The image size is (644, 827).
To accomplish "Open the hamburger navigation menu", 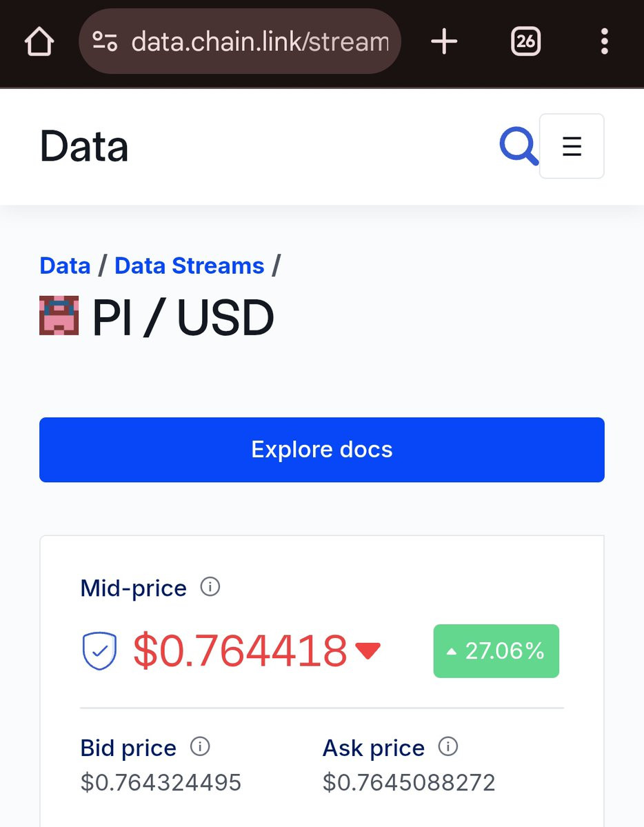I will [x=572, y=146].
